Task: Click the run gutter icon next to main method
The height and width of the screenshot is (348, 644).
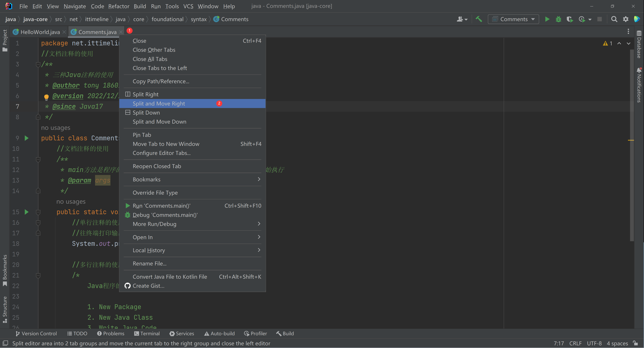Action: [26, 212]
